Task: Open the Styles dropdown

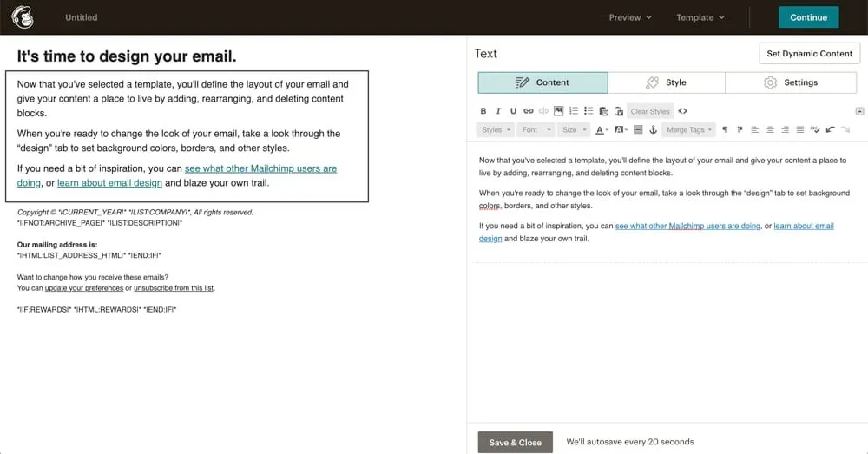Action: (x=496, y=129)
